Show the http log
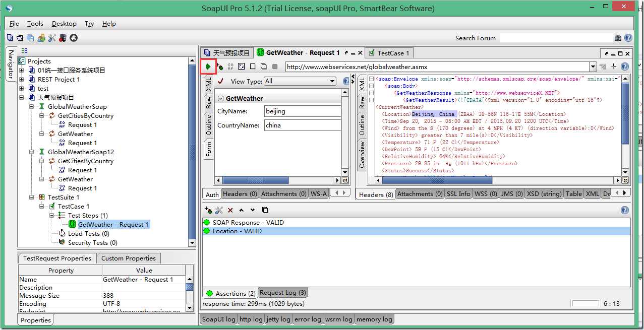 coord(251,319)
